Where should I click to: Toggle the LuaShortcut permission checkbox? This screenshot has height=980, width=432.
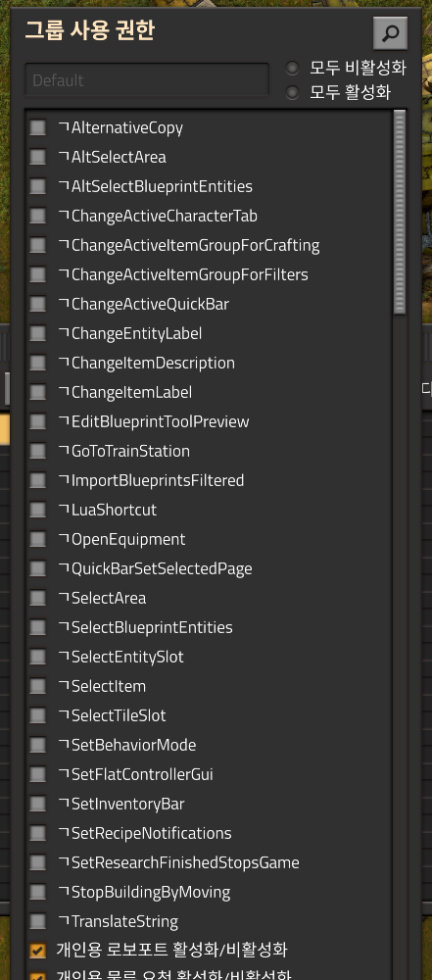click(38, 510)
